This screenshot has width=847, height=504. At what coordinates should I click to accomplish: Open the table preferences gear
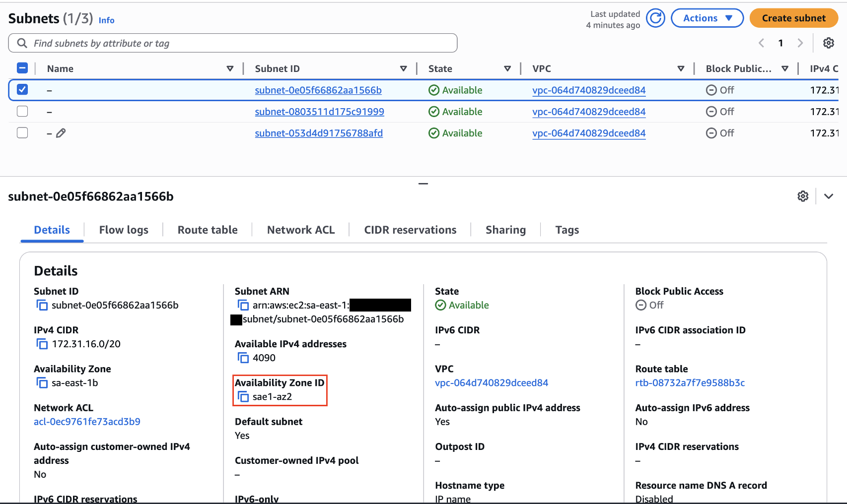click(x=829, y=43)
